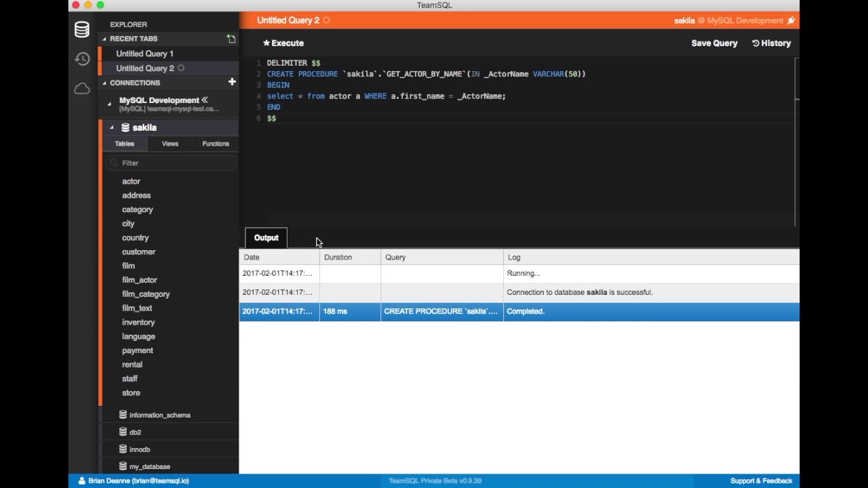Collapse the Connections section

pos(104,83)
